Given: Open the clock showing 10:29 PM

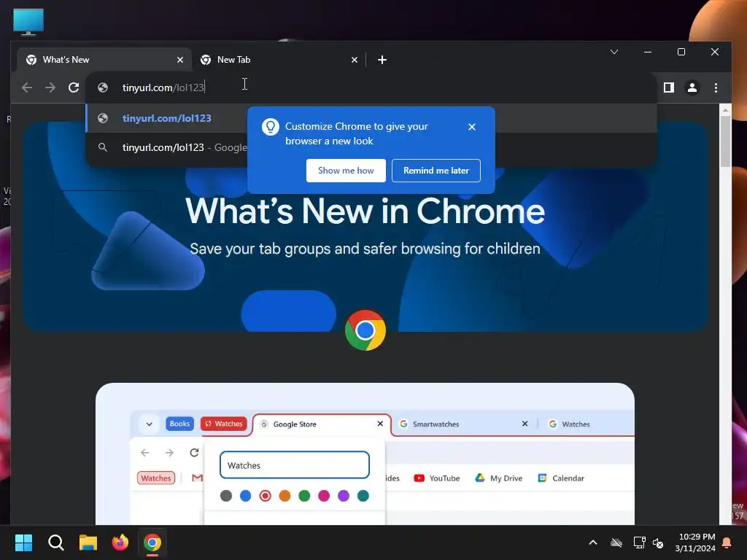Looking at the screenshot, I should click(695, 542).
